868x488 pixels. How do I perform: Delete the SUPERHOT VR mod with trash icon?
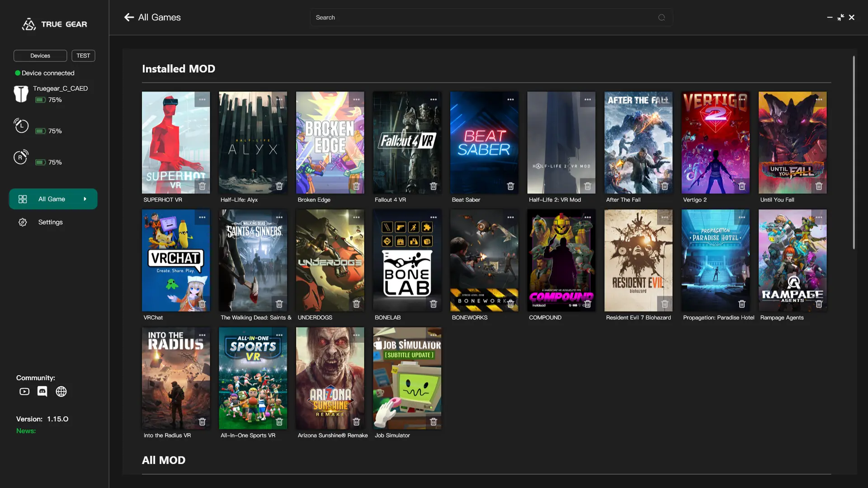click(x=202, y=186)
